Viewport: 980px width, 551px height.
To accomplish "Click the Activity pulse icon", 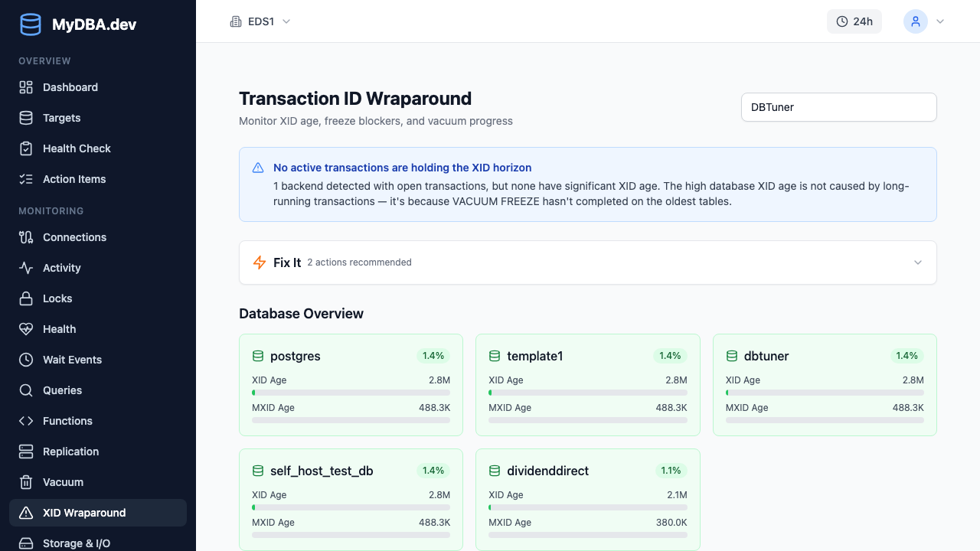I will pos(26,268).
